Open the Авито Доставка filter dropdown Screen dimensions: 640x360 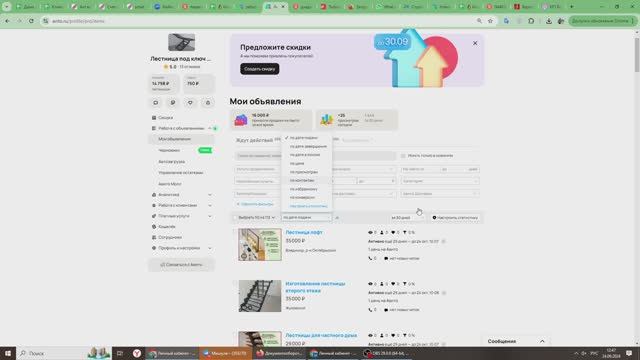tap(439, 193)
